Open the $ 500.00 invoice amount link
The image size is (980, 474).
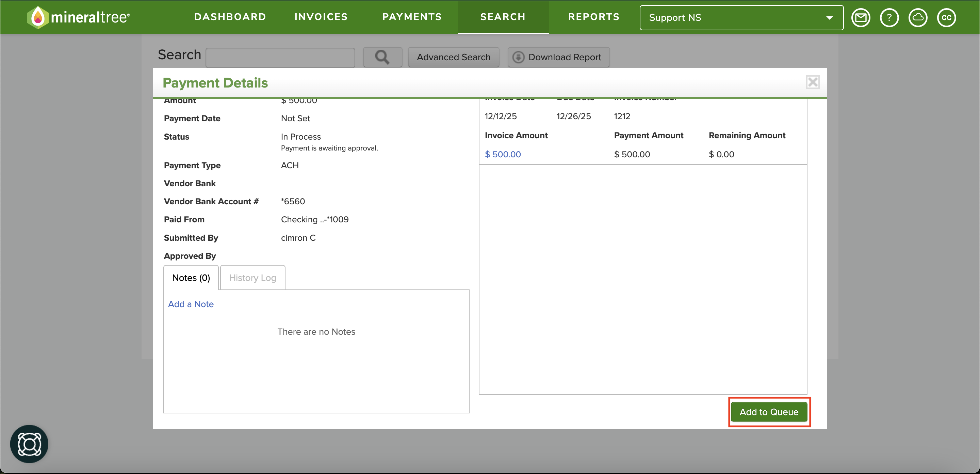point(503,154)
